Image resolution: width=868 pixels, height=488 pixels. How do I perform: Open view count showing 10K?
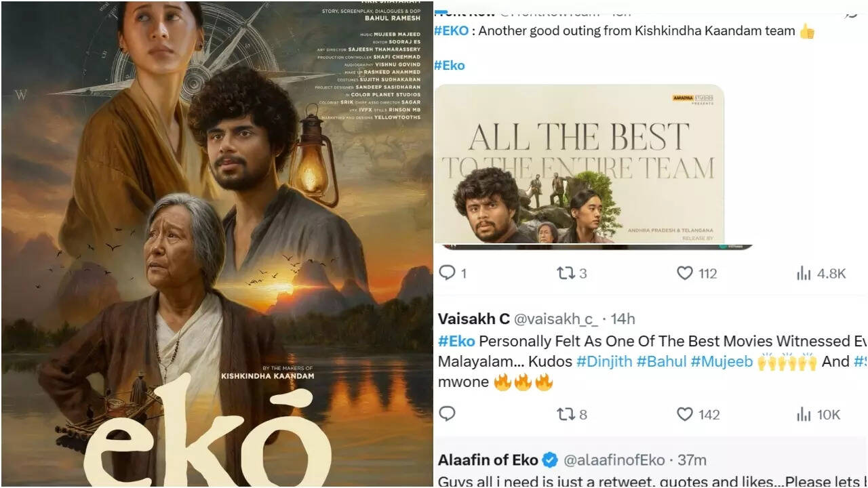(804, 414)
